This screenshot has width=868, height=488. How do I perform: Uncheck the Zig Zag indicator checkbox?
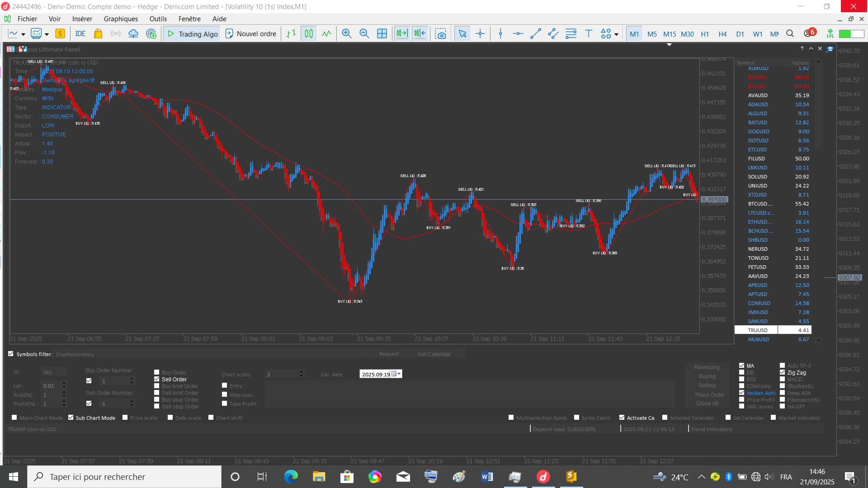pos(783,373)
